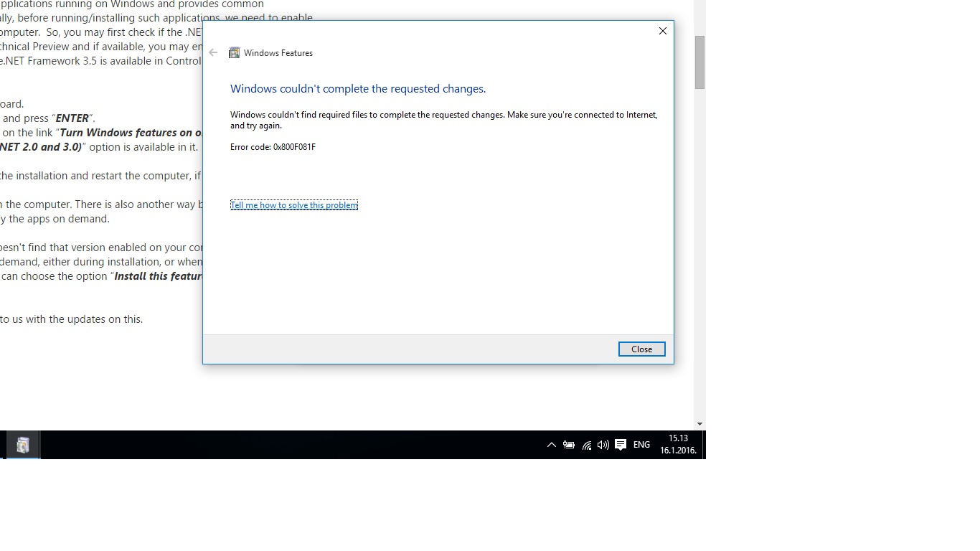Image resolution: width=980 pixels, height=551 pixels.
Task: Click the Windows Features title icon
Action: tap(234, 53)
